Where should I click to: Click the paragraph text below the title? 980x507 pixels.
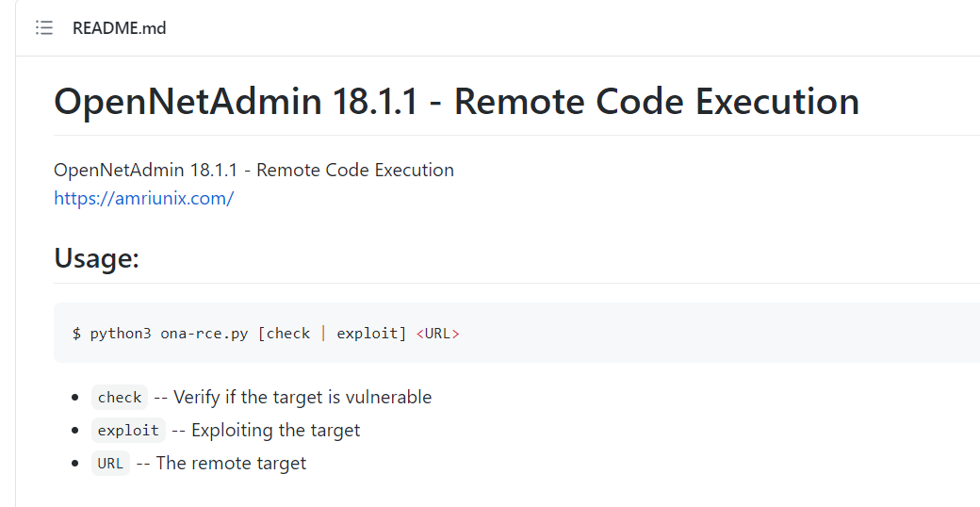(253, 170)
